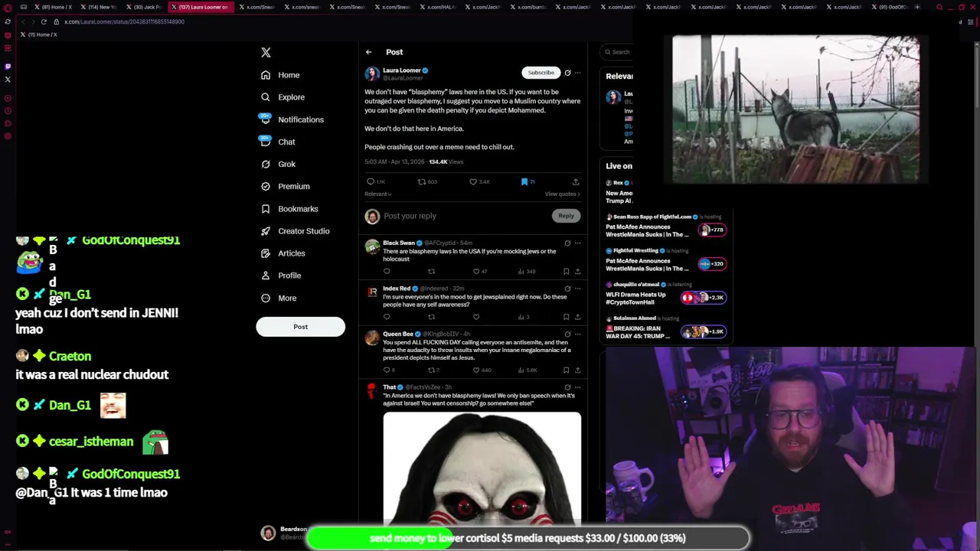Open more menu on That's reply
Image resolution: width=980 pixels, height=551 pixels.
point(577,387)
